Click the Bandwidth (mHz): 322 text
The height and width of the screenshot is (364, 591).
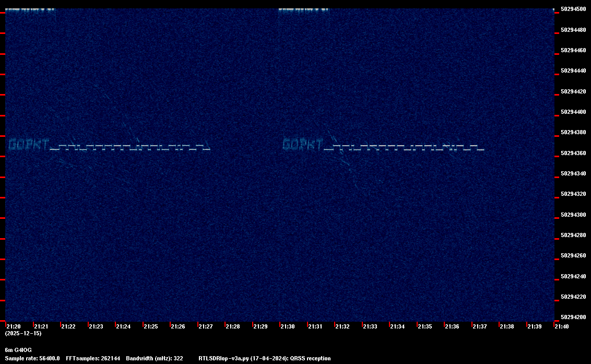tap(155, 358)
